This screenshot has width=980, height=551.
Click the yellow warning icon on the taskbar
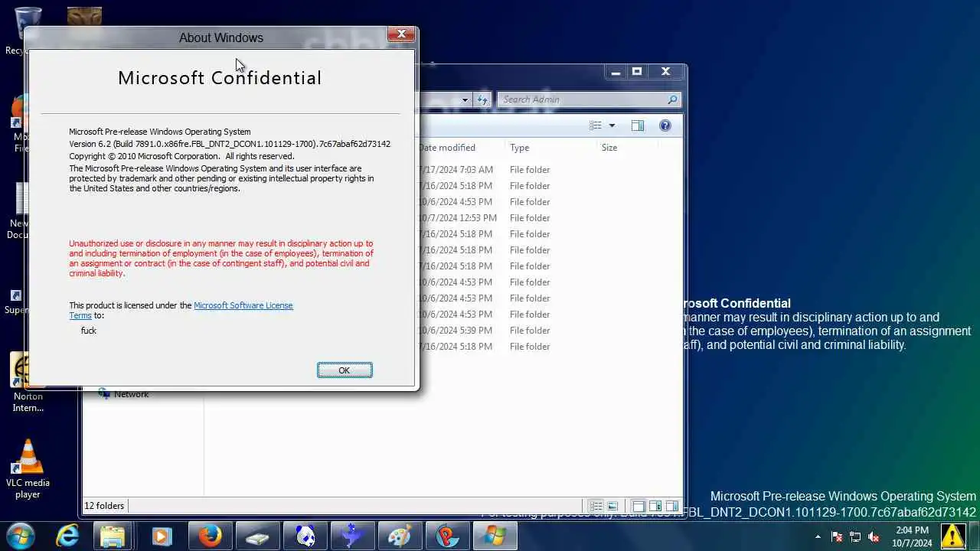click(953, 536)
